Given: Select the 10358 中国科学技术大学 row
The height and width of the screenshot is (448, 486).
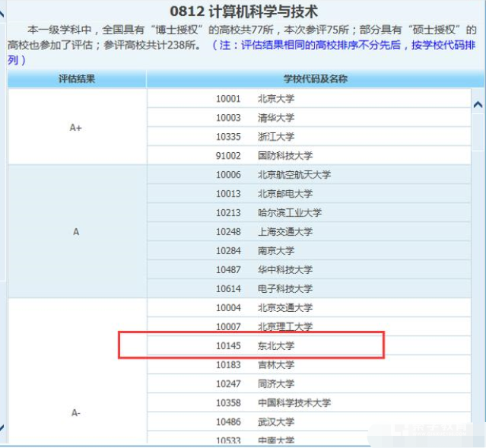Looking at the screenshot, I should pos(309,402).
